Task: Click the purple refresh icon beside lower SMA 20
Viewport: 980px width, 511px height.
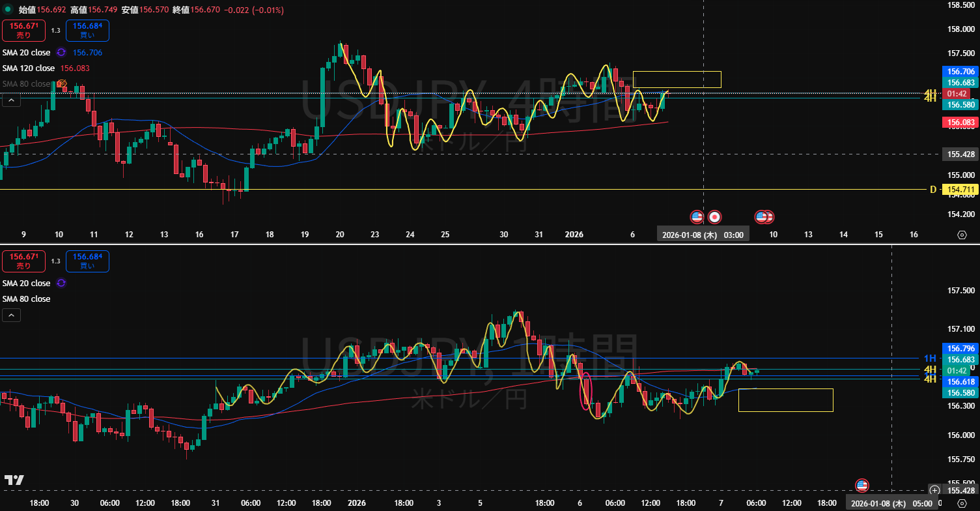Action: [61, 284]
